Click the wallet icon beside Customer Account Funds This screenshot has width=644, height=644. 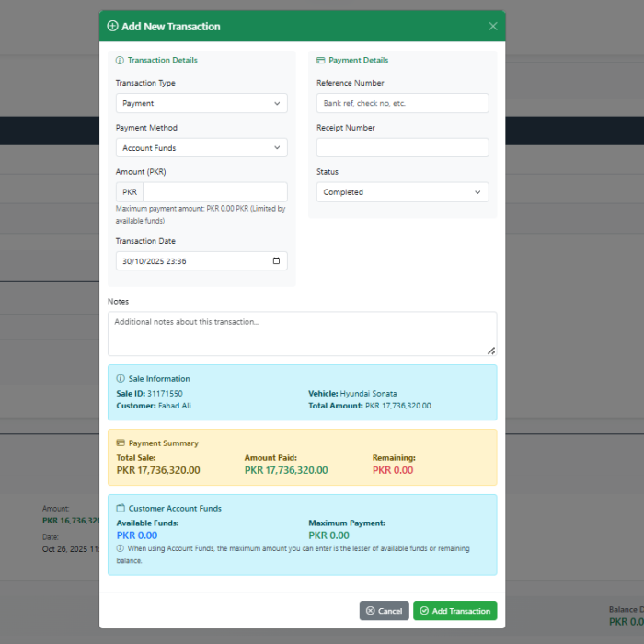coord(121,509)
